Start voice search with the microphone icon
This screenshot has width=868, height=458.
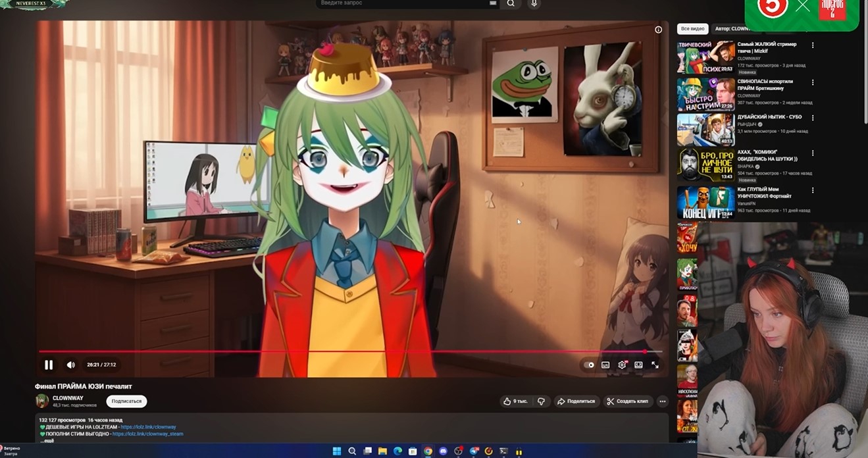534,3
